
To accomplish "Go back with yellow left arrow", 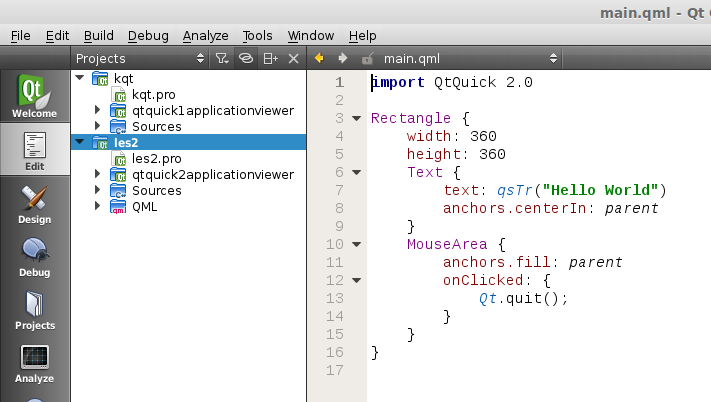I will (320, 59).
